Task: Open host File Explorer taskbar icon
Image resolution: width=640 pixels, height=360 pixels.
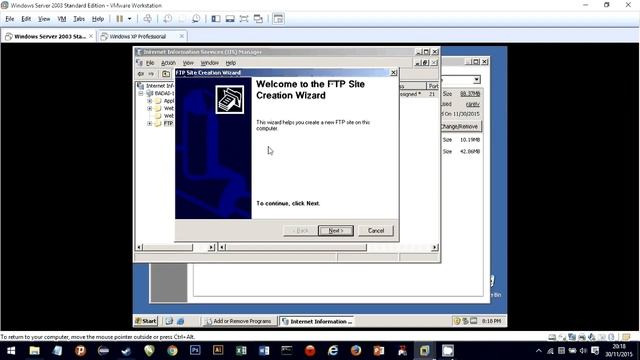Action: [x=34, y=351]
